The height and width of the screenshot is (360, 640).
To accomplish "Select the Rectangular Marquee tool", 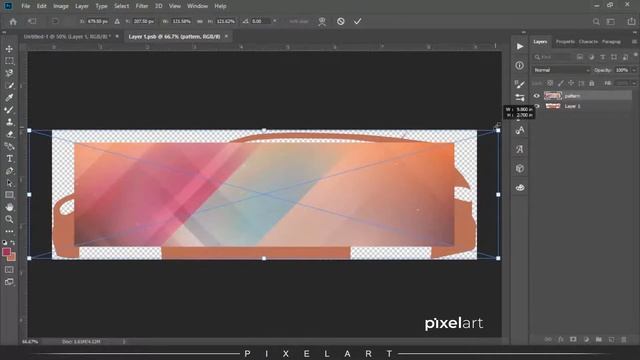I will (9, 61).
